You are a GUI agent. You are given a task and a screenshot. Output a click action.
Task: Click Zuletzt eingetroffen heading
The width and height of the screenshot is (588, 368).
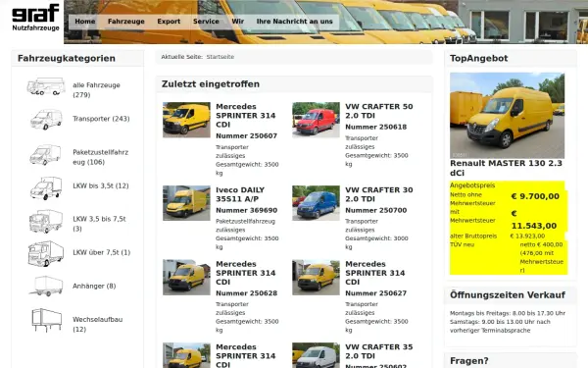pyautogui.click(x=211, y=84)
